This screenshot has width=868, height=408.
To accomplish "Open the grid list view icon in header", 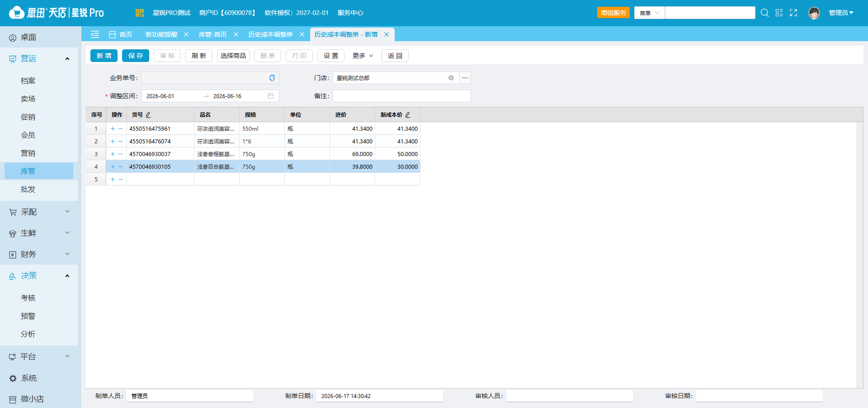I will click(x=779, y=13).
